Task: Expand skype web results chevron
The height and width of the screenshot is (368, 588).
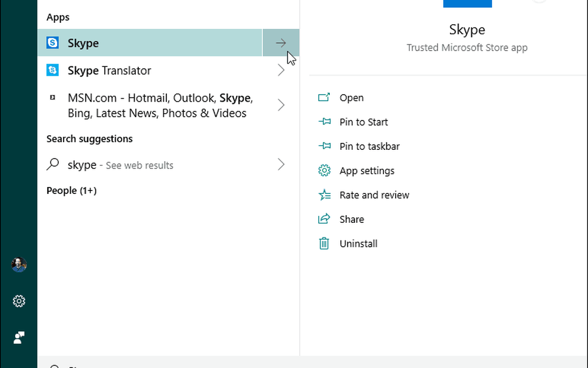Action: 281,165
